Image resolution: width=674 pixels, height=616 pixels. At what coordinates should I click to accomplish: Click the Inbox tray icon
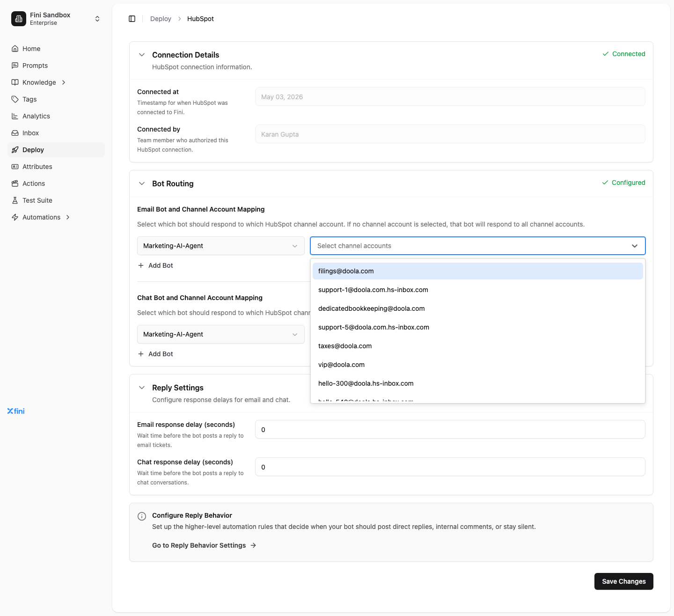tap(15, 133)
